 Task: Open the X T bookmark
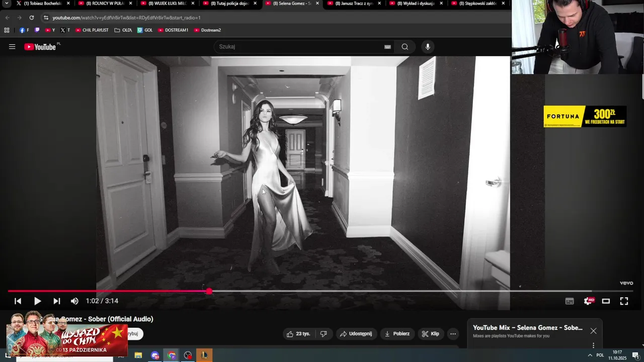point(65,30)
